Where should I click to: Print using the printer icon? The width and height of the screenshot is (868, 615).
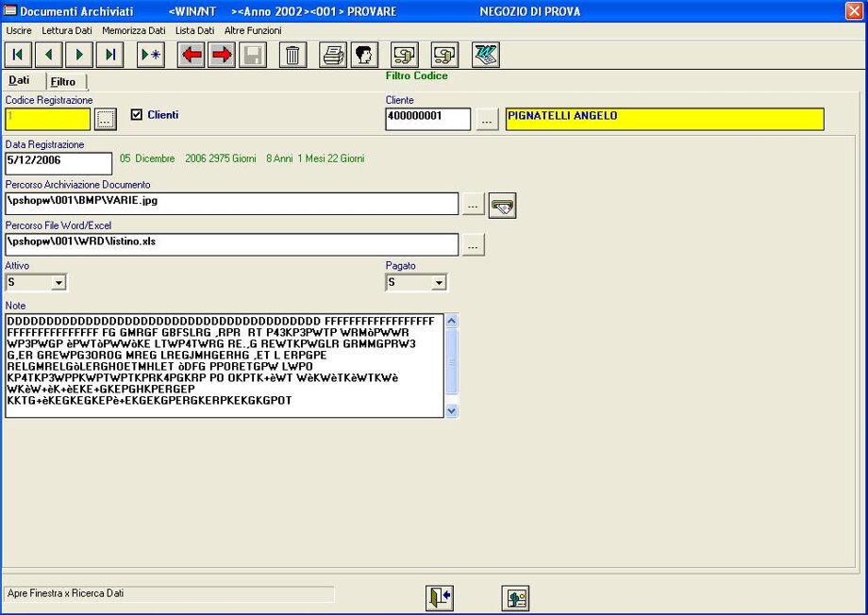pos(333,55)
